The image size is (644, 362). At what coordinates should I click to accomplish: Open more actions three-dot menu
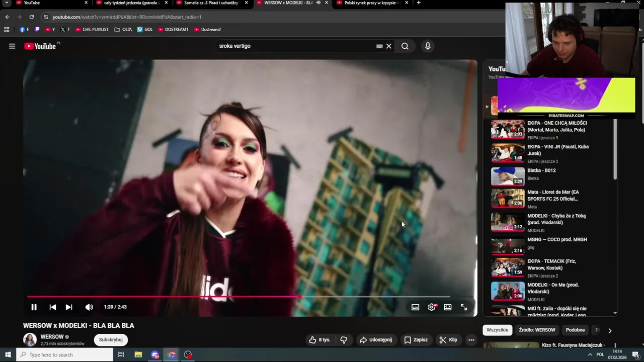coord(471,340)
